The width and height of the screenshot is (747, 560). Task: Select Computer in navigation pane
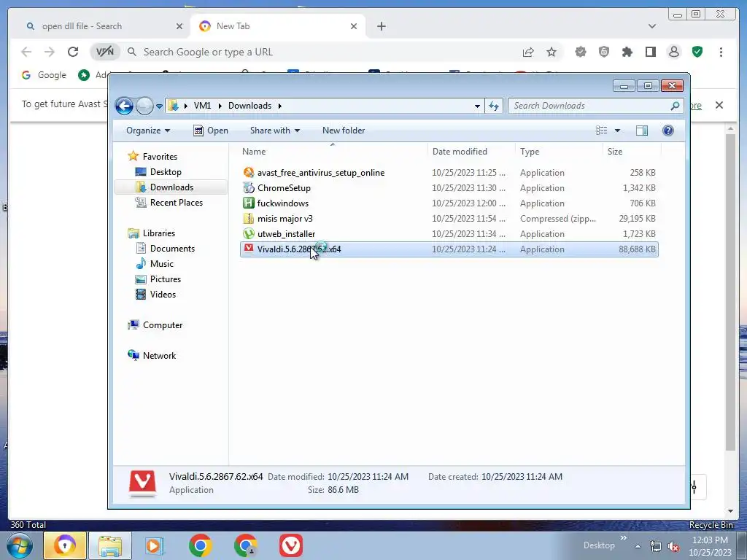[155, 325]
